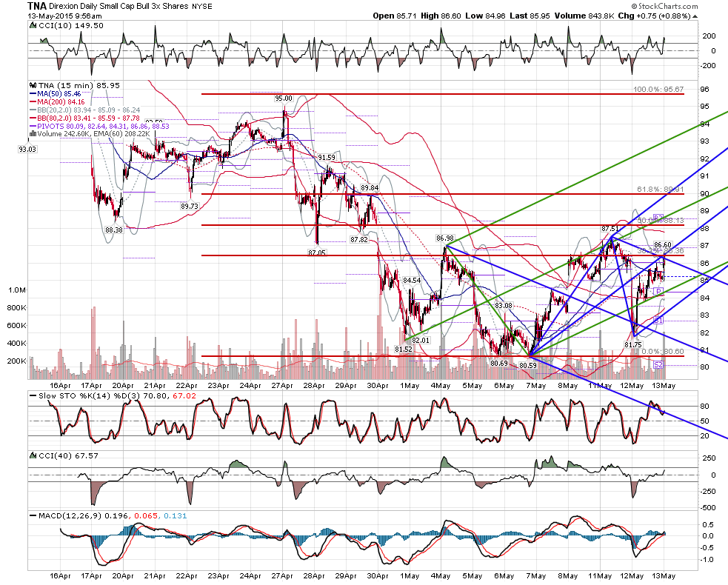Click the 83.08 price label
The width and height of the screenshot is (728, 585).
coord(504,306)
